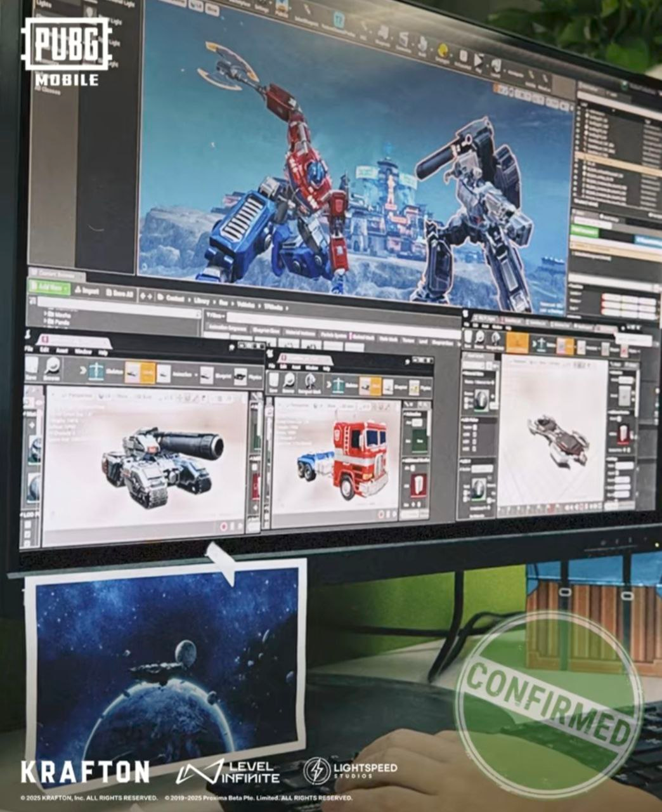Image resolution: width=662 pixels, height=812 pixels.
Task: Click Browse magnifier icon in truck editor
Action: click(x=290, y=381)
